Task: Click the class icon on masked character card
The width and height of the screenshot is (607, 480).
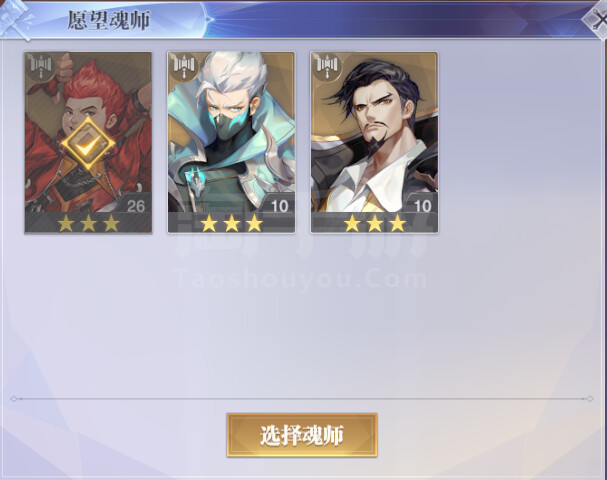Action: (184, 65)
